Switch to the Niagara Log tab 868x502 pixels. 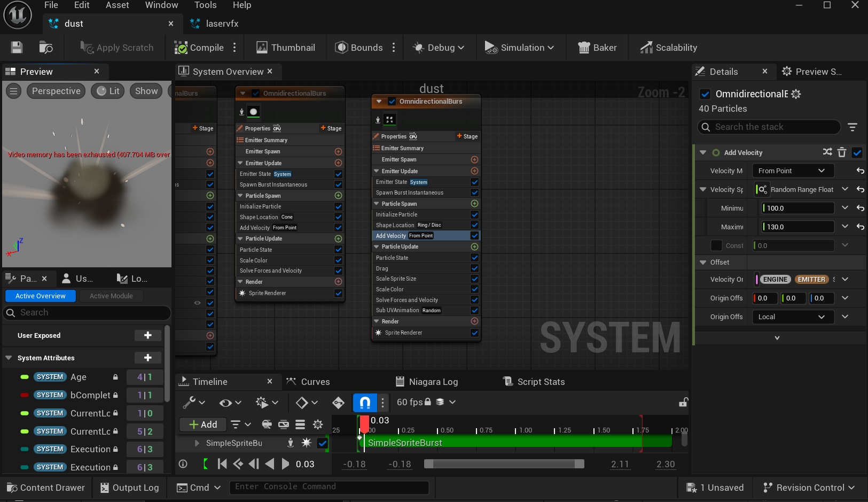pos(427,382)
